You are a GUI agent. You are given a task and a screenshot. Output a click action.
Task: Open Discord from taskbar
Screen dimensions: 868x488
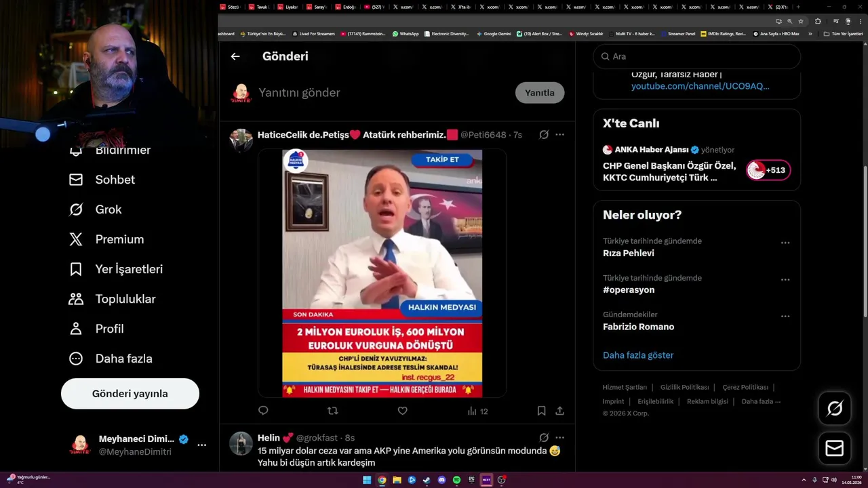click(x=441, y=480)
